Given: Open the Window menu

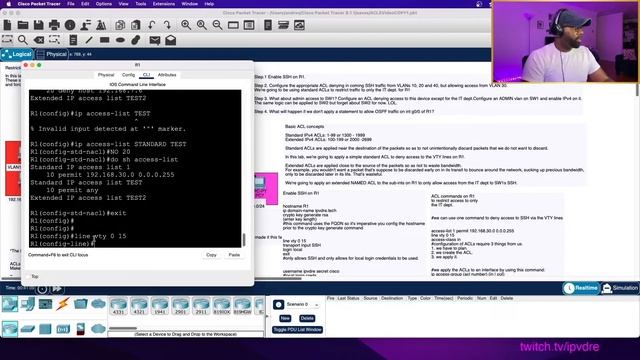Looking at the screenshot, I should pos(189,4).
